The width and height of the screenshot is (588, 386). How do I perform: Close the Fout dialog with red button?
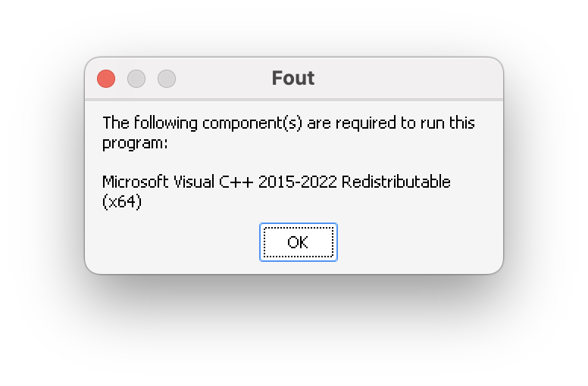point(106,79)
